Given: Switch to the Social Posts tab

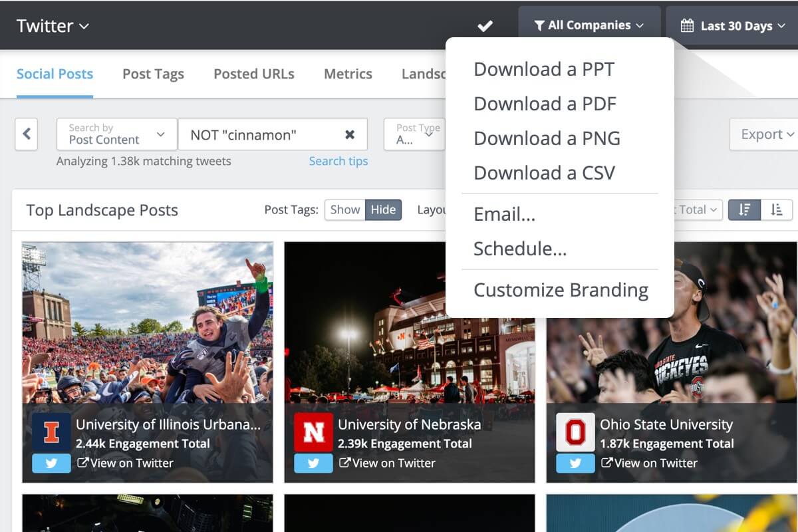Looking at the screenshot, I should (x=55, y=74).
